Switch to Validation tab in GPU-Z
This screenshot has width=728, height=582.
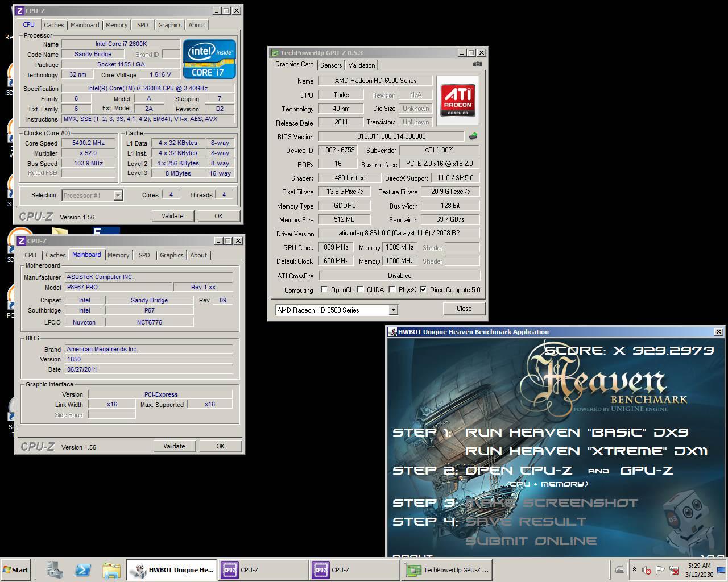click(x=362, y=65)
